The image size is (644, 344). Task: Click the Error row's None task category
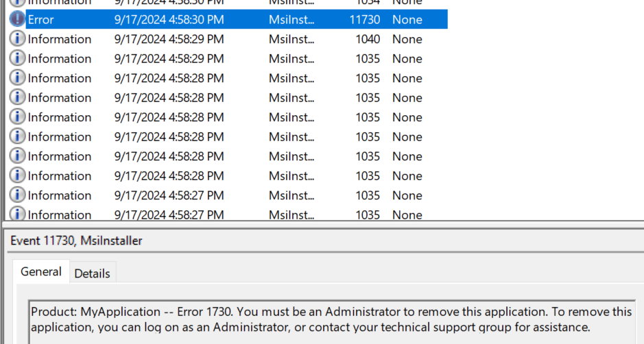(407, 19)
